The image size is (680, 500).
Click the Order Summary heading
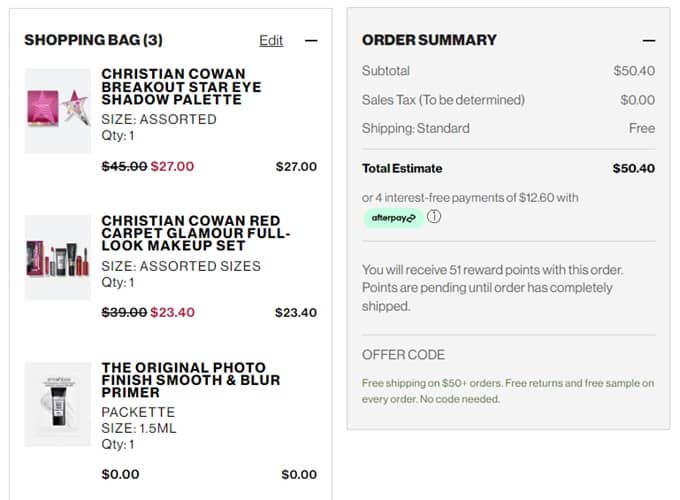(429, 41)
